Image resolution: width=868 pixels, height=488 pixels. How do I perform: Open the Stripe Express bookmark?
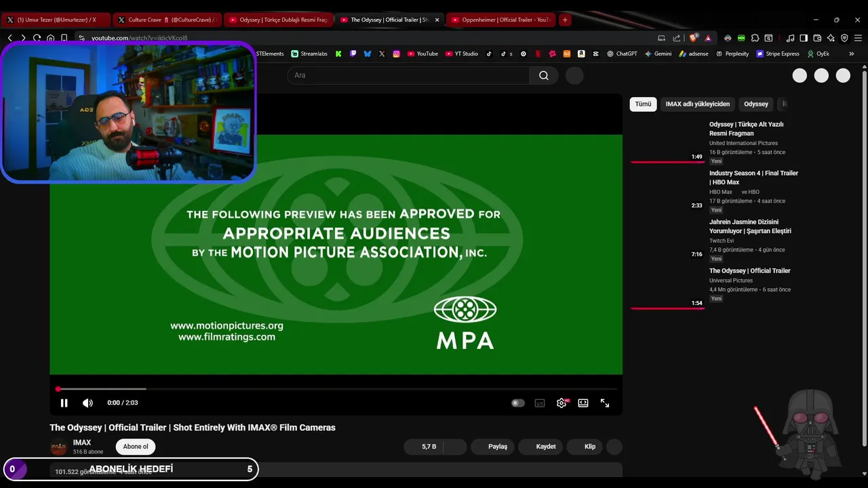click(x=778, y=54)
